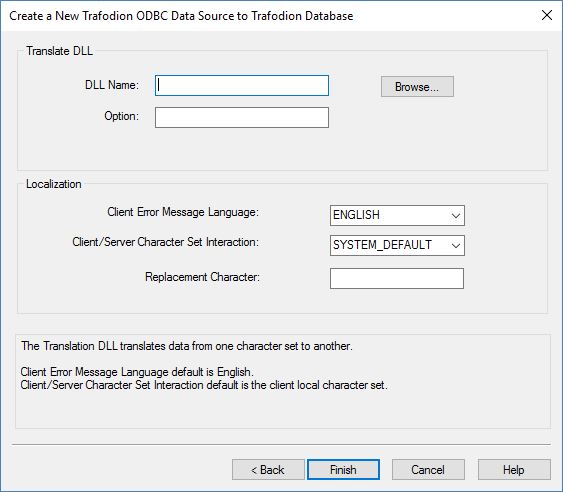Click the DLL Name input field
The image size is (563, 492).
pyautogui.click(x=242, y=85)
